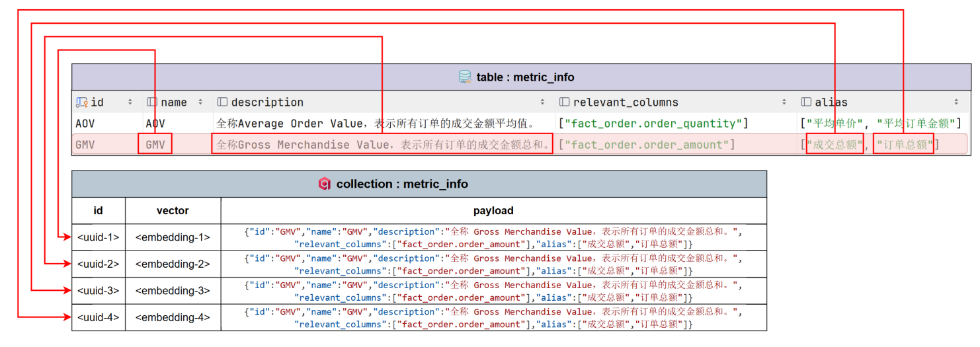Click the column icon beside name header

pyautogui.click(x=152, y=102)
